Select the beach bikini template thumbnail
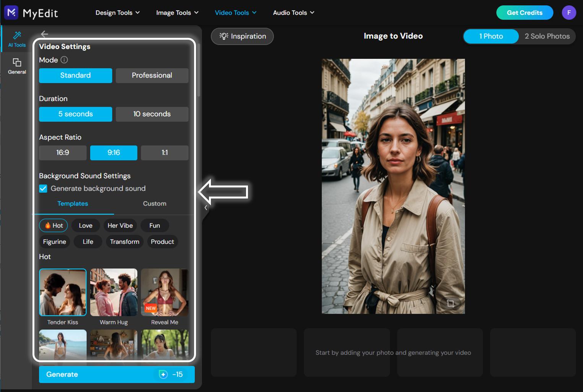The width and height of the screenshot is (583, 392). click(x=63, y=345)
